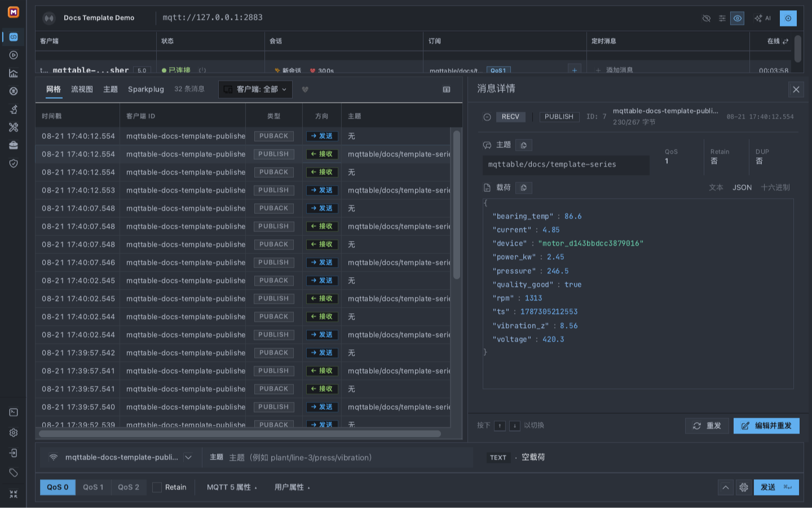Open the shield check sidebar icon
This screenshot has height=508, width=812.
point(14,164)
